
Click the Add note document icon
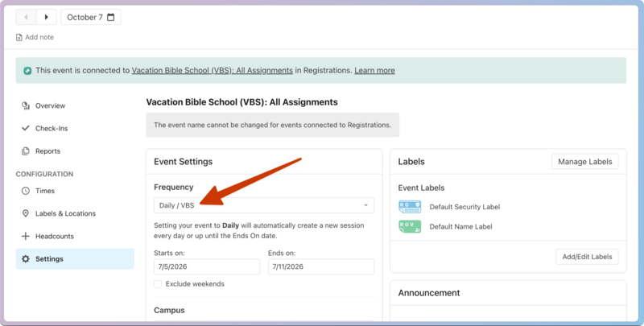(19, 37)
